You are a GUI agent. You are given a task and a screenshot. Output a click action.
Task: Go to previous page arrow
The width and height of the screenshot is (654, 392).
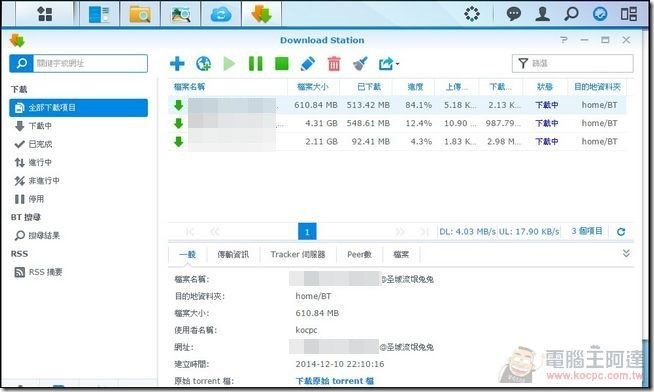coord(215,231)
